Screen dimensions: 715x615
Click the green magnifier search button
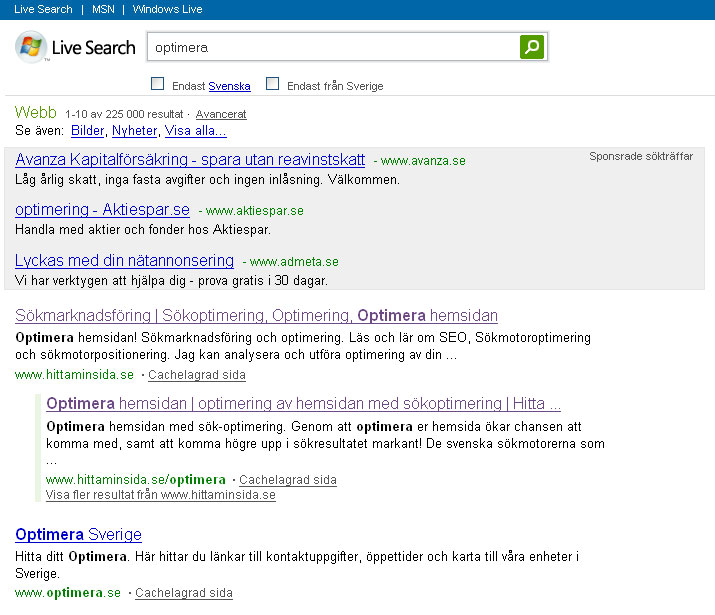[x=532, y=47]
